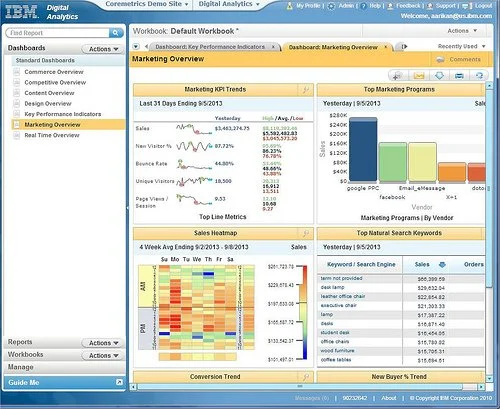Click the Logout link
Image resolution: width=500 pixels, height=409 pixels.
(483, 6)
